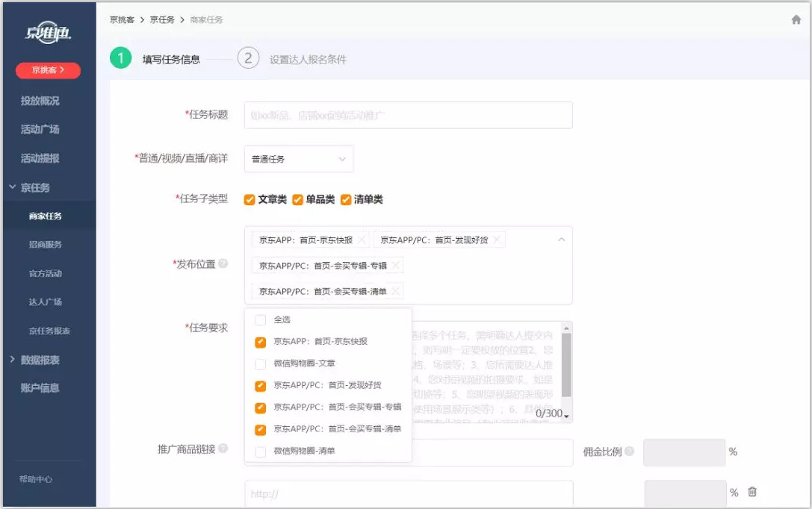Select 京任务报表 in the sidebar
Screen dimensions: 812x509
[x=50, y=331]
